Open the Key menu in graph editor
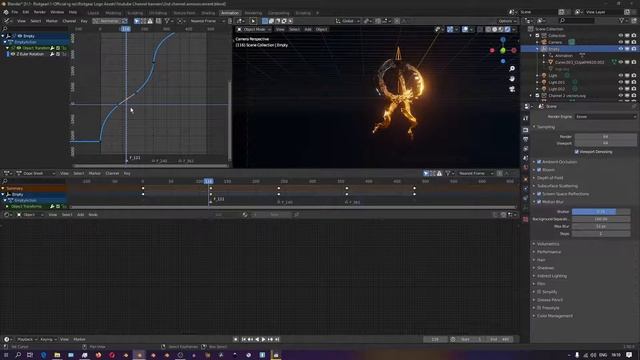640x360 pixels. [84, 21]
